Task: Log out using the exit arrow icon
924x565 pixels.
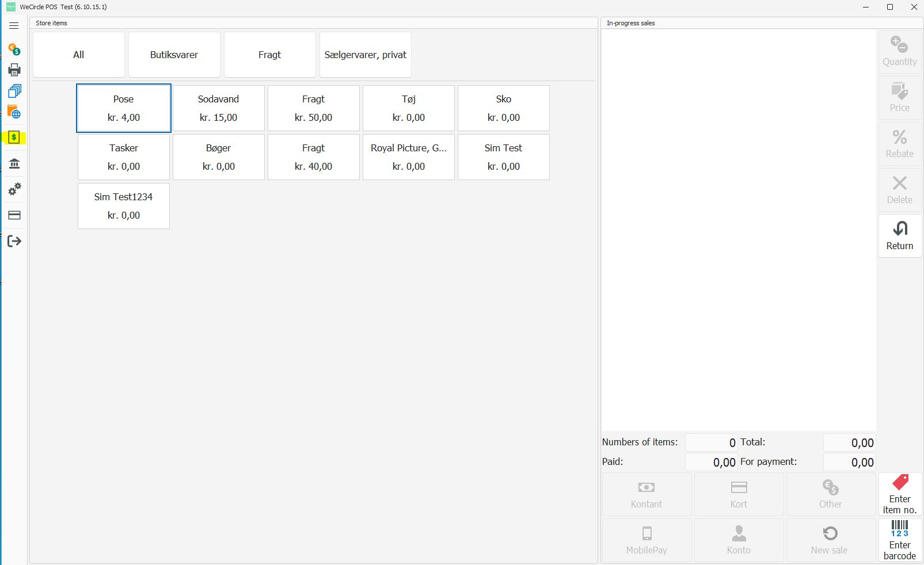Action: [14, 241]
